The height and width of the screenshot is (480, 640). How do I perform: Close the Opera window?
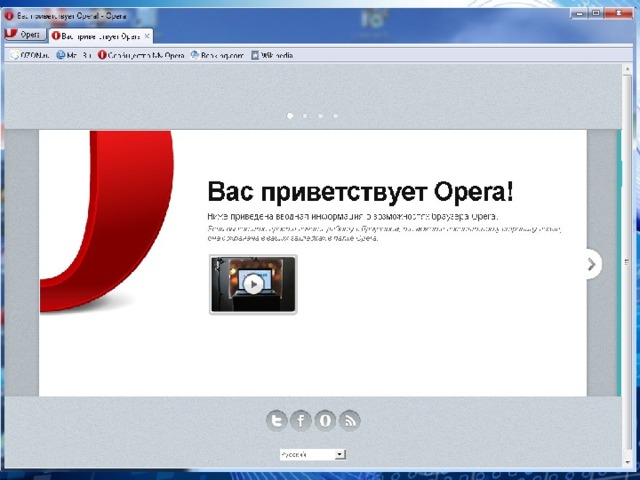(619, 14)
